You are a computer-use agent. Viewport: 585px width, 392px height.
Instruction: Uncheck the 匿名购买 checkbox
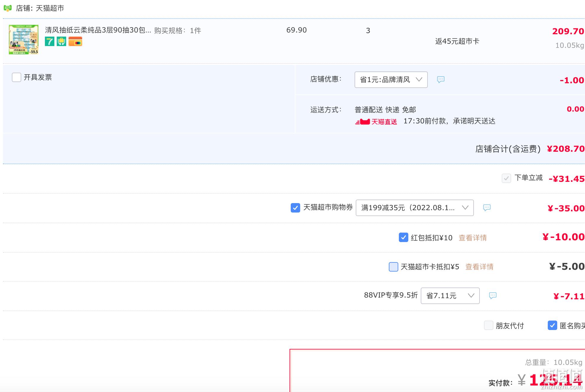coord(552,325)
